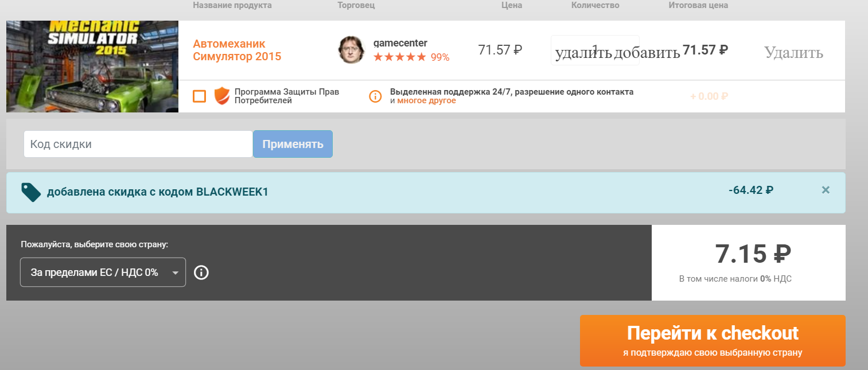Open the За пределами ЕС / НДС 0% dropdown

pyautogui.click(x=103, y=272)
